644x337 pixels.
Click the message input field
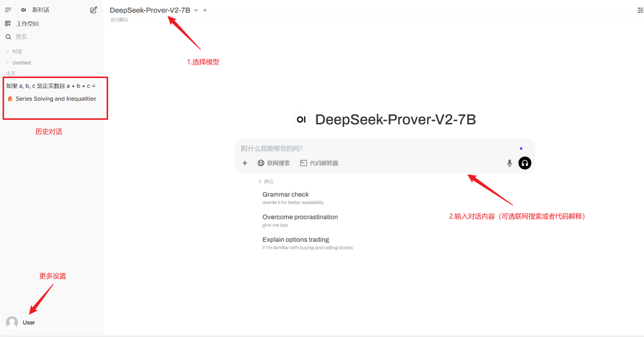click(x=377, y=148)
